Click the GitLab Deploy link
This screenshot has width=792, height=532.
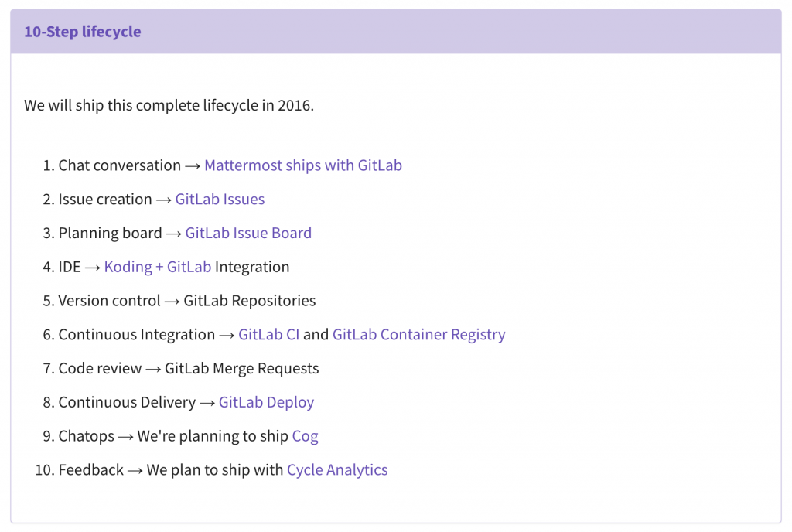click(x=266, y=403)
